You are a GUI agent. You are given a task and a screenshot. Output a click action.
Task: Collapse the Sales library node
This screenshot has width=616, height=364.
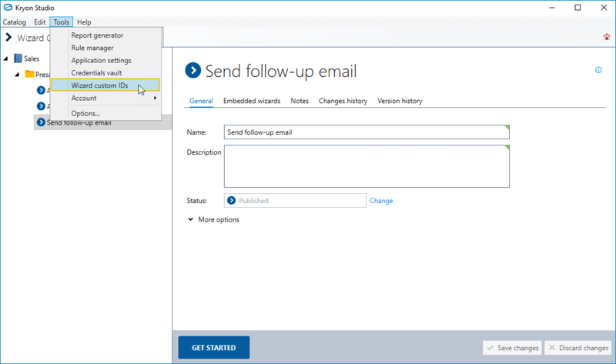(x=5, y=59)
